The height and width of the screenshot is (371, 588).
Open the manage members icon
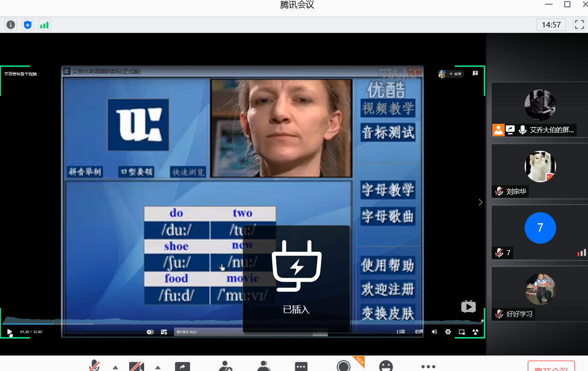click(264, 367)
